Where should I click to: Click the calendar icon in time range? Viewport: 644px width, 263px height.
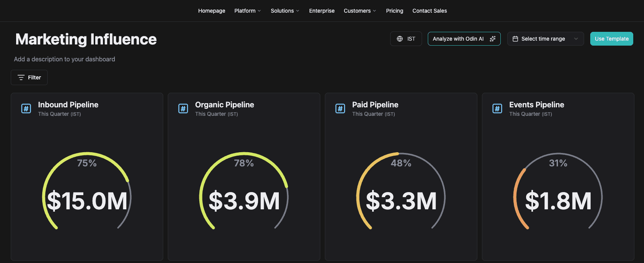(515, 39)
